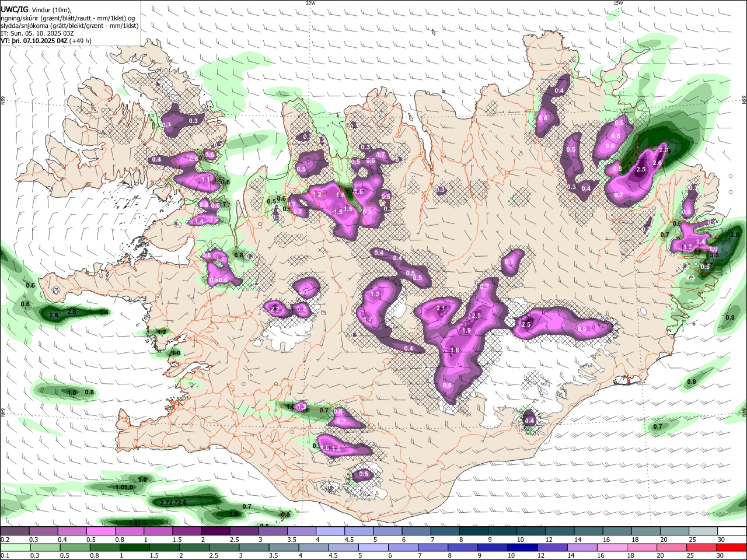747x560 pixels.
Task: Click the navy blue swatch between 10 and 12, bottom row
Action: pos(522,547)
